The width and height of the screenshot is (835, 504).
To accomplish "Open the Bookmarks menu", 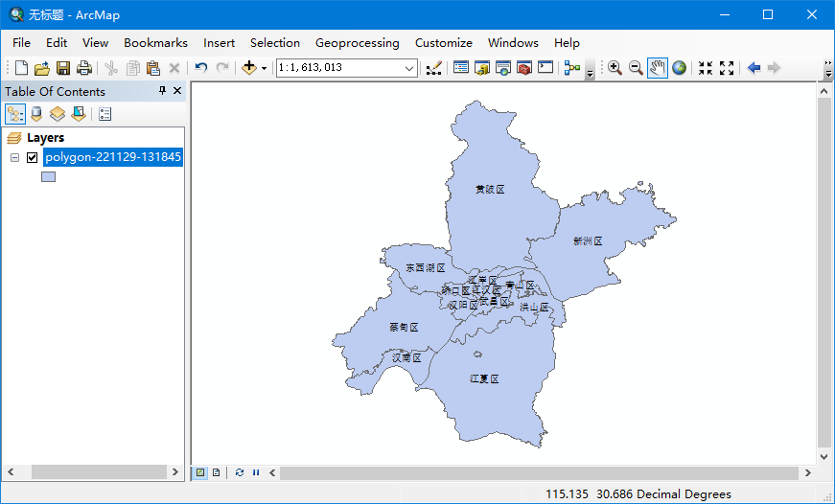I will pyautogui.click(x=155, y=42).
